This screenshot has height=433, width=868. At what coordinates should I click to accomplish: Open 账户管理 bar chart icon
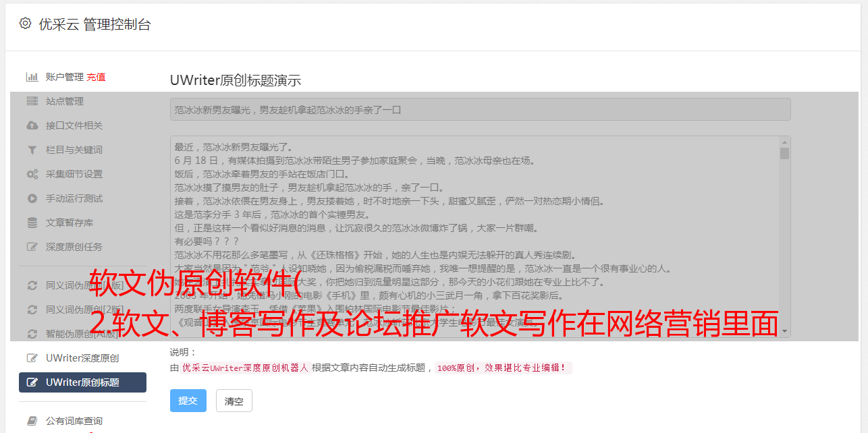(x=32, y=77)
